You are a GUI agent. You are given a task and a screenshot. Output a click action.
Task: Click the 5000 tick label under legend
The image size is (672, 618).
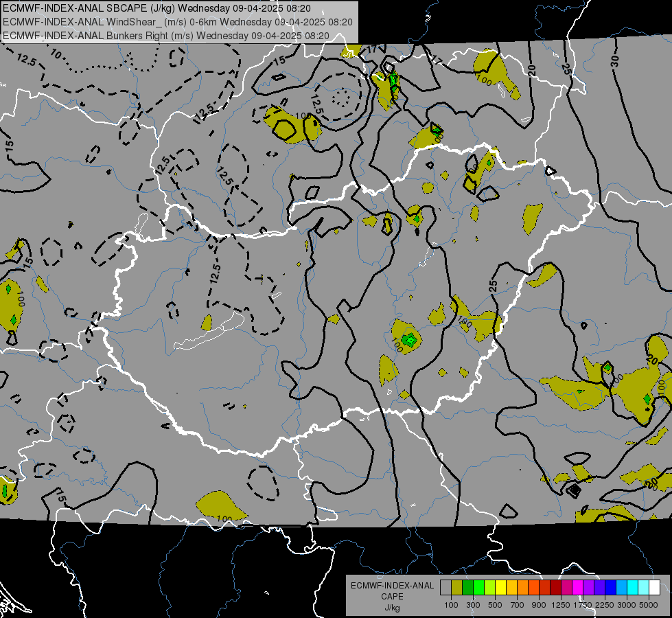point(649,605)
